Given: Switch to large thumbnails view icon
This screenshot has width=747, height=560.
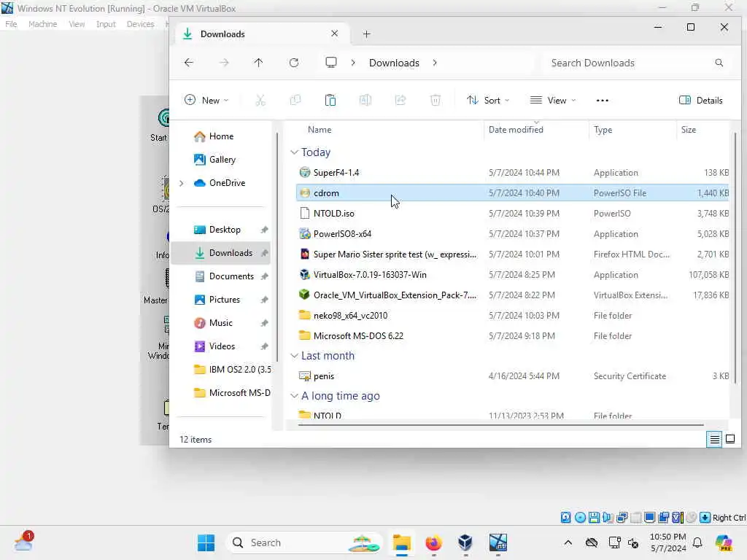Looking at the screenshot, I should (x=729, y=439).
